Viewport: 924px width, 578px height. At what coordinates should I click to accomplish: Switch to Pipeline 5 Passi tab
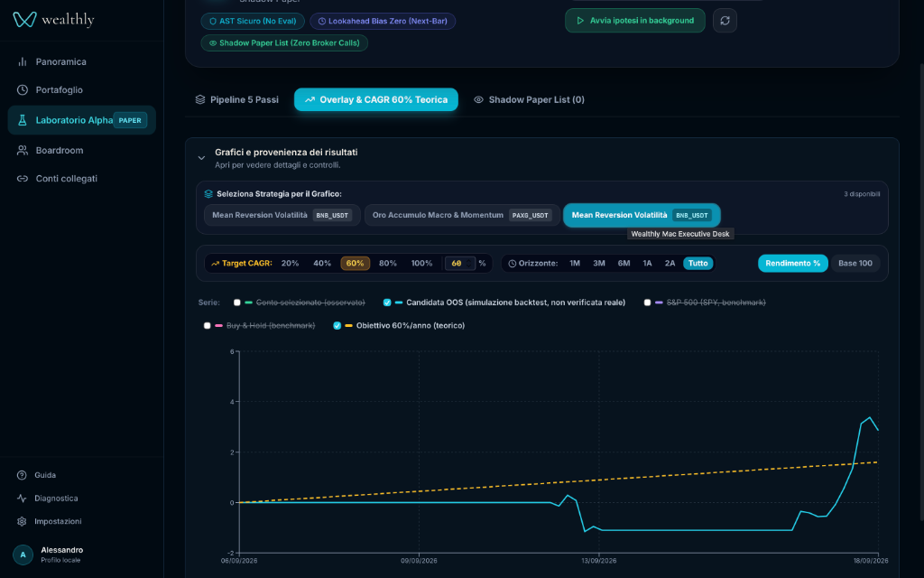coord(237,99)
